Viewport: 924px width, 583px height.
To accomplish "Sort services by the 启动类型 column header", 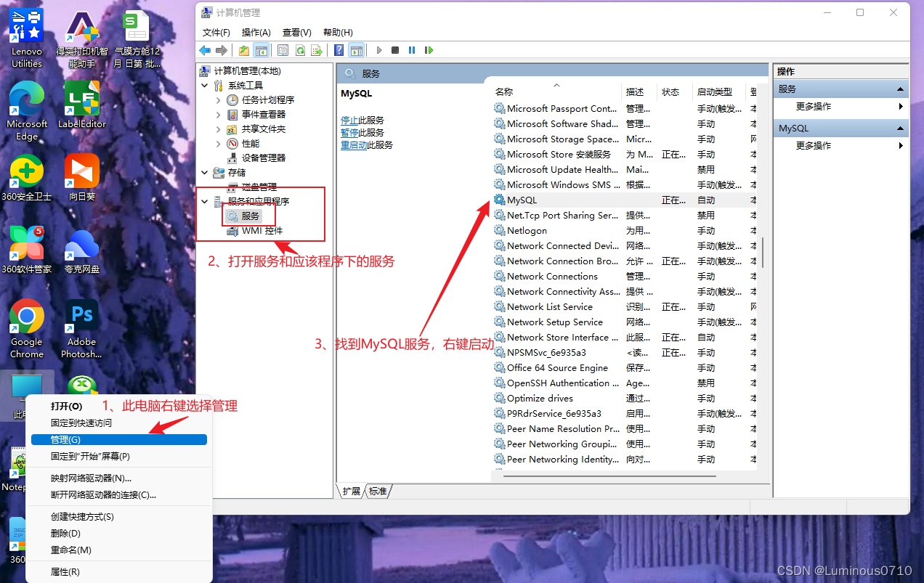I will pos(719,92).
